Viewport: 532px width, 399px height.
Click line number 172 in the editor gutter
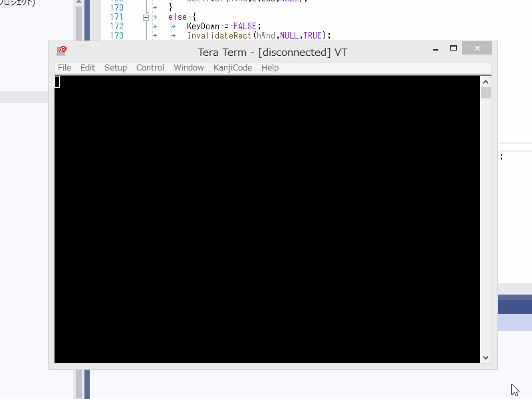point(116,26)
